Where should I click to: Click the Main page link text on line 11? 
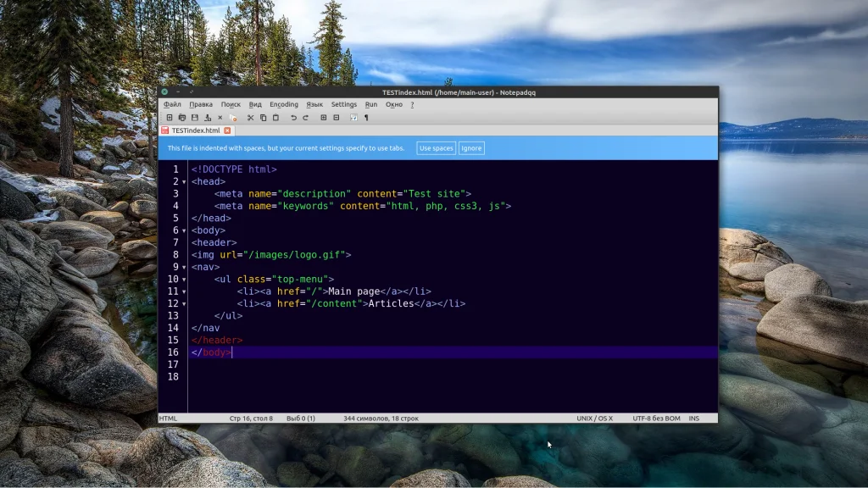(x=354, y=291)
